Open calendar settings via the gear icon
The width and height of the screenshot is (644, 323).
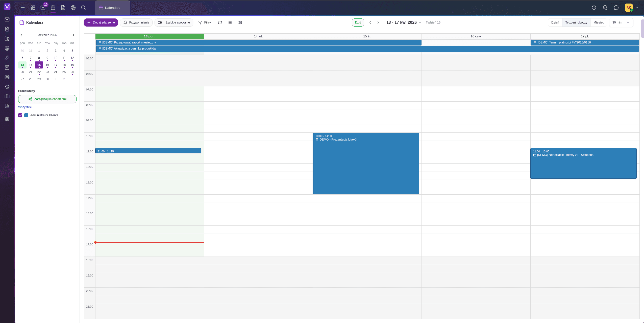[x=240, y=22]
